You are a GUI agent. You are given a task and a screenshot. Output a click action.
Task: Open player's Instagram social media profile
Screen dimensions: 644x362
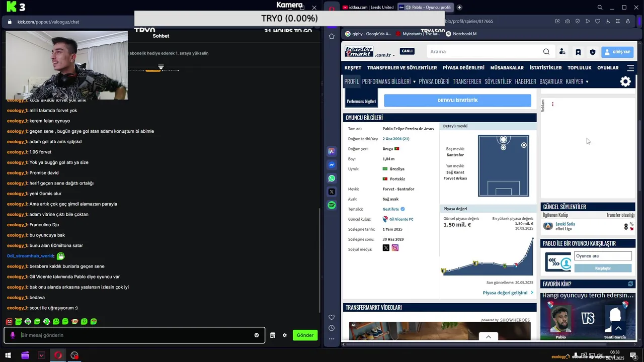pyautogui.click(x=395, y=248)
